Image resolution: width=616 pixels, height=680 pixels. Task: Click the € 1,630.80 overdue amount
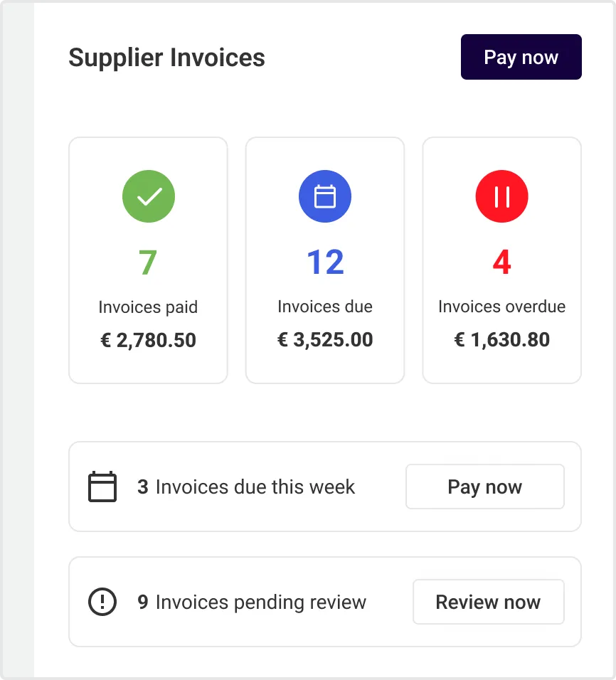coord(502,339)
